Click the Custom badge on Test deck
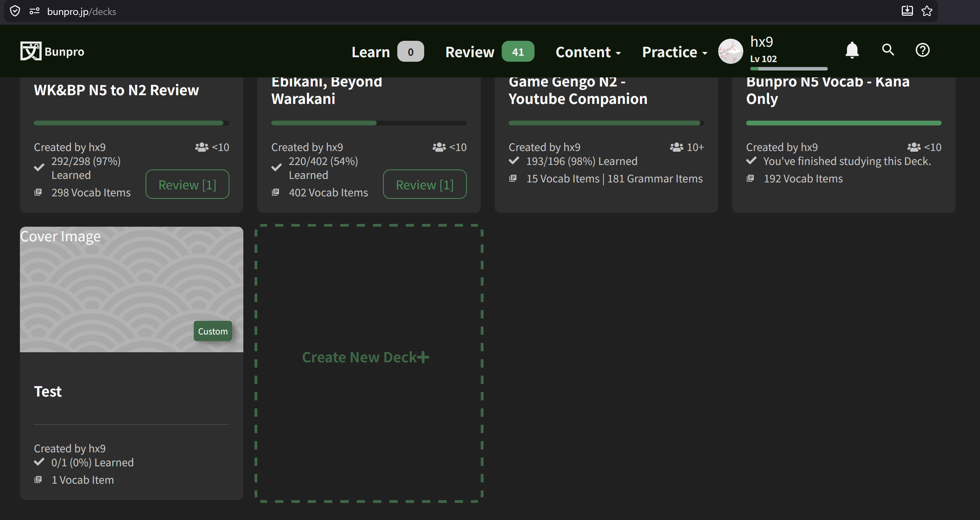 click(x=213, y=331)
